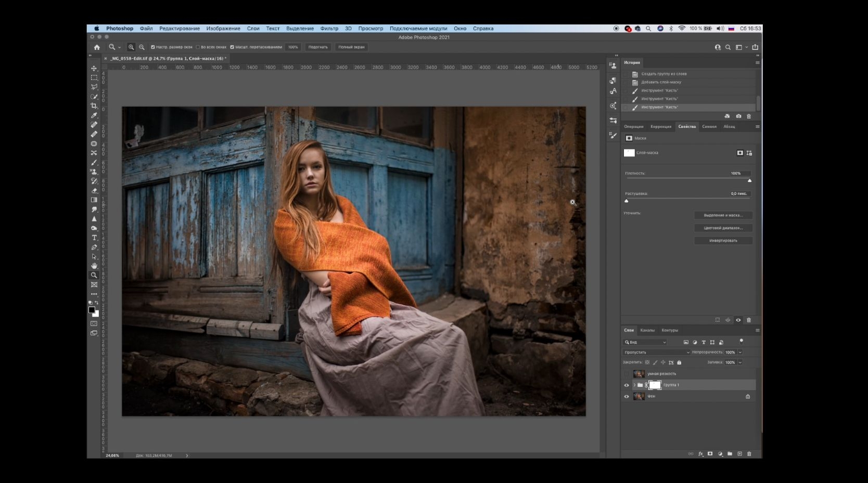This screenshot has width=868, height=483.
Task: Toggle mask visibility in the Properties panel
Action: [738, 320]
